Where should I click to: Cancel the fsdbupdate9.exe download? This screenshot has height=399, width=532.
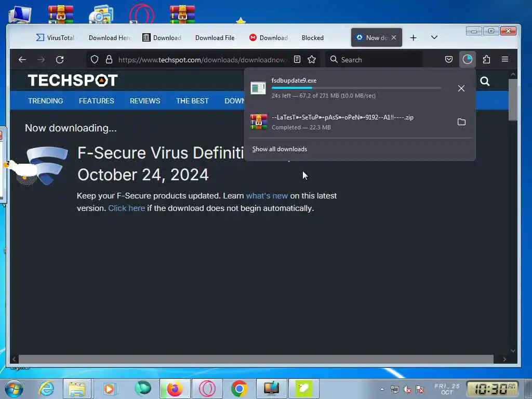tap(461, 88)
